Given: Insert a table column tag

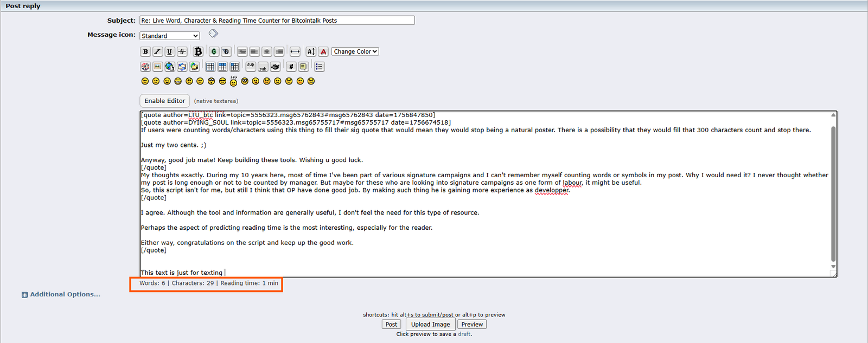Looking at the screenshot, I should click(x=235, y=67).
